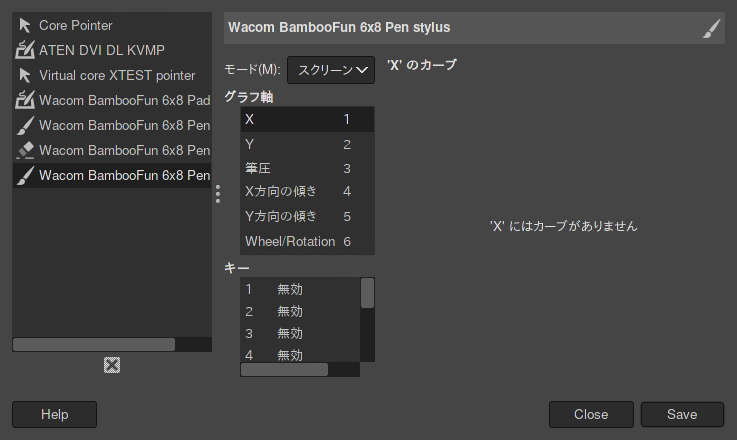Delete the selected device with the X icon below the list
Screen dimensions: 737x440
112,365
